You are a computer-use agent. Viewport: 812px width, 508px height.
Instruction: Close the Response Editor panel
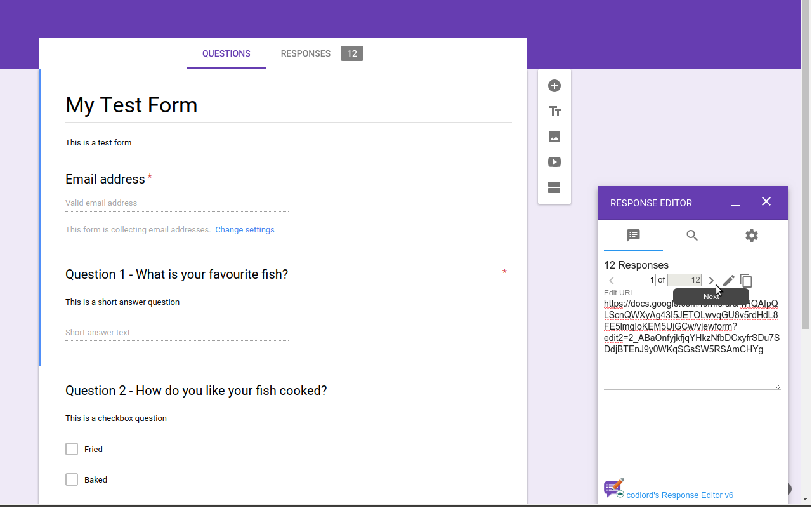click(x=766, y=202)
